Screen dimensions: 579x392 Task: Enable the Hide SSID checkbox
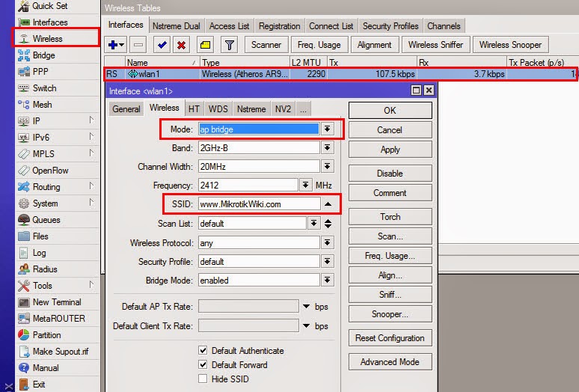point(203,379)
